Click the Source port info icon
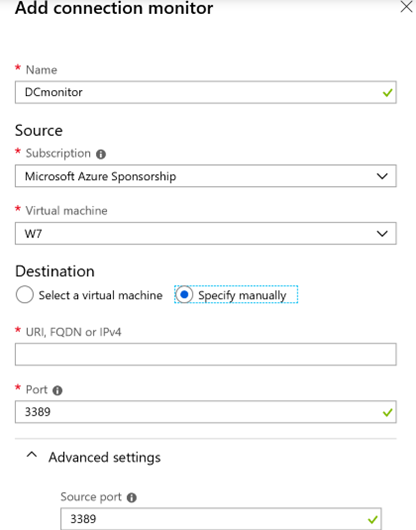The height and width of the screenshot is (530, 416). (131, 498)
